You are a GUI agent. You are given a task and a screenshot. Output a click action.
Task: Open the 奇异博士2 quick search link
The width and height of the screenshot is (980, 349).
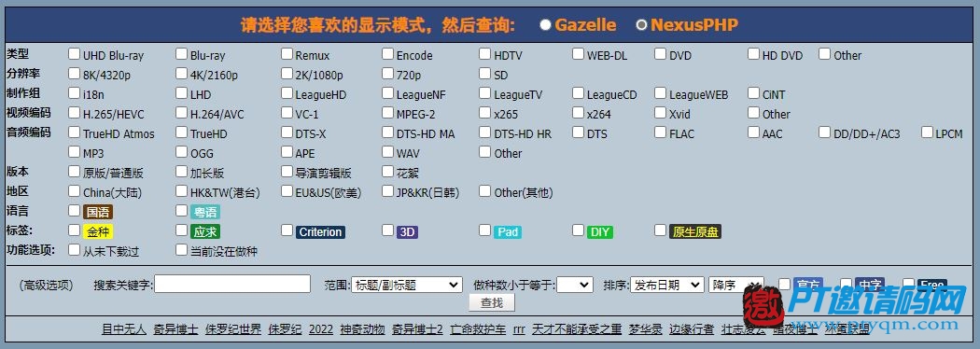pos(417,329)
